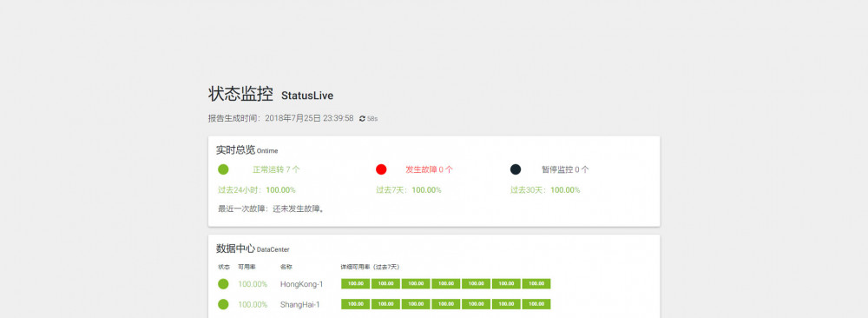Image resolution: width=868 pixels, height=318 pixels.
Task: Click the red fault status circle
Action: click(381, 169)
